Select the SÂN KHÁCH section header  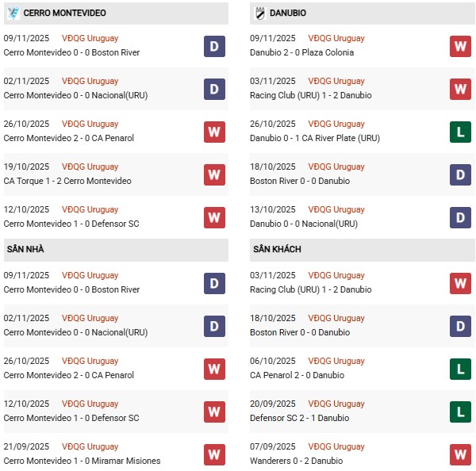click(278, 249)
